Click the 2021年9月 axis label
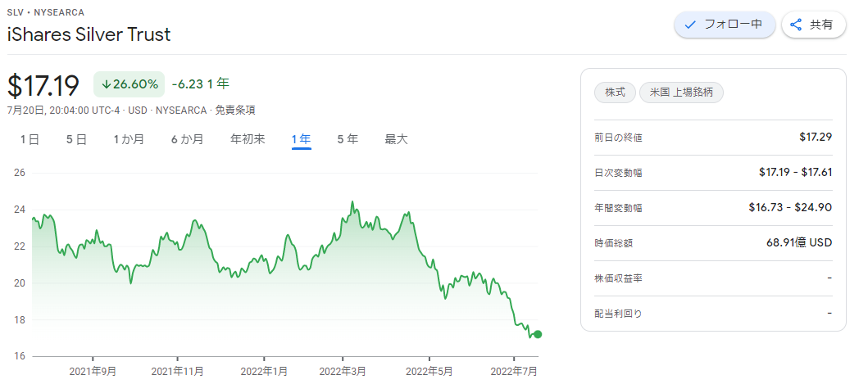Viewport: 868px width, 384px height. [93, 372]
